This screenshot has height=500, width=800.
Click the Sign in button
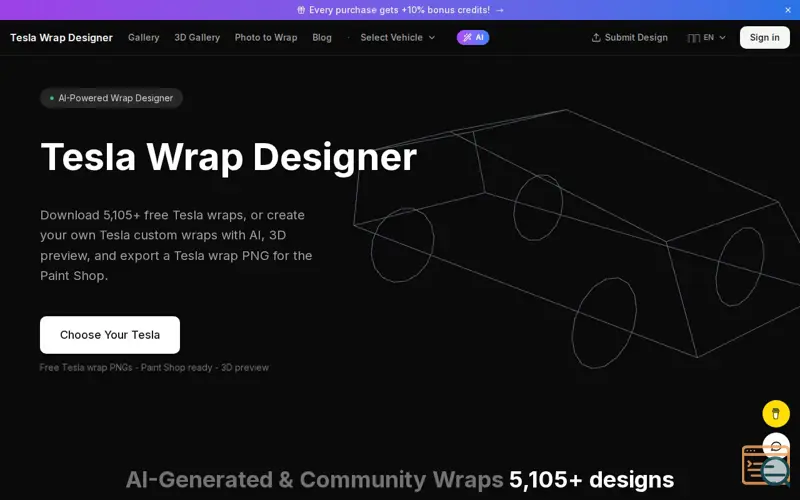764,38
